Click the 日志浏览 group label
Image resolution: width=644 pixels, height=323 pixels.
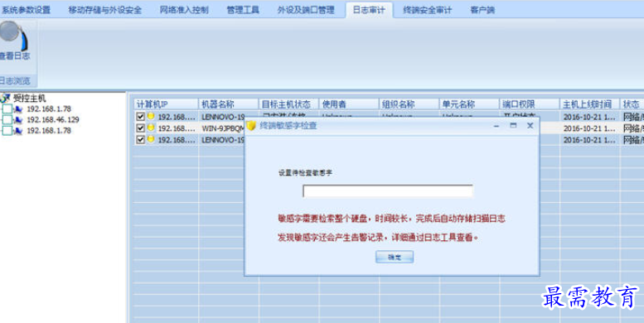tap(15, 81)
